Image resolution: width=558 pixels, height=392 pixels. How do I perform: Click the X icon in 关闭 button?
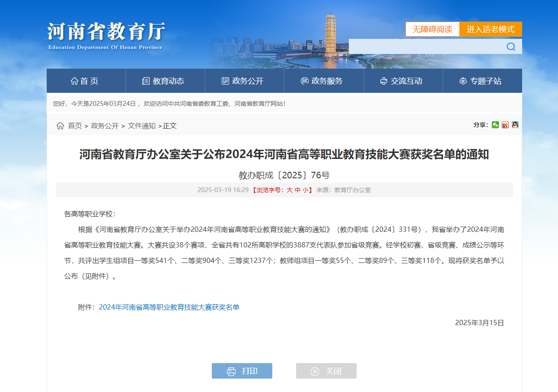pyautogui.click(x=315, y=371)
